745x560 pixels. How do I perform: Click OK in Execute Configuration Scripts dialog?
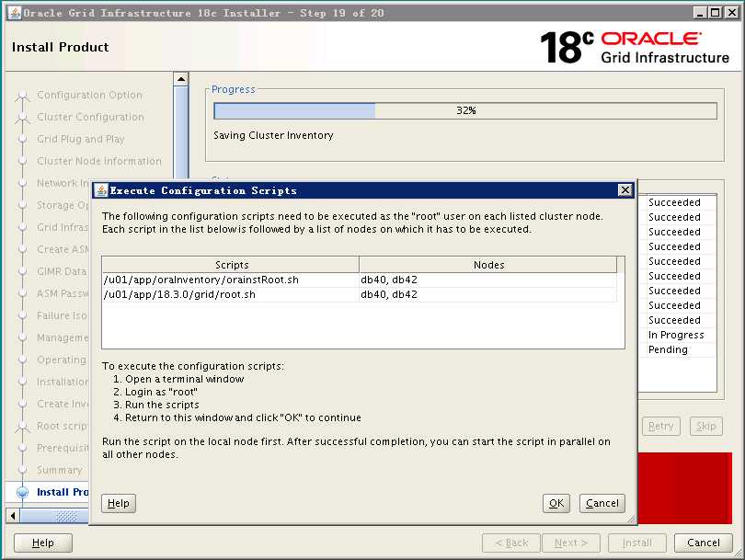click(556, 504)
